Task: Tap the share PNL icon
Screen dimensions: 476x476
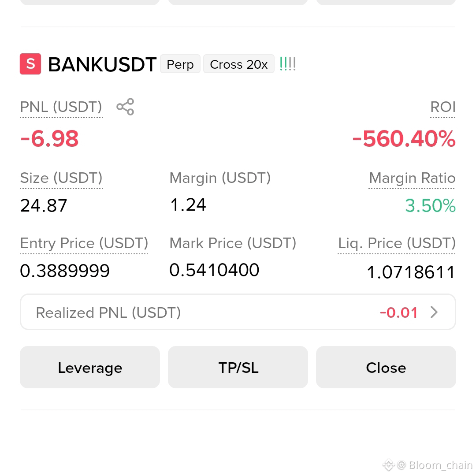Action: [x=125, y=107]
